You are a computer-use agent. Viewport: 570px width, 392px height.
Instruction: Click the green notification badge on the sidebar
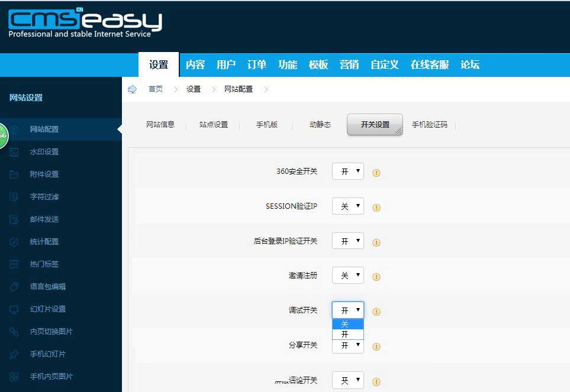click(3, 135)
